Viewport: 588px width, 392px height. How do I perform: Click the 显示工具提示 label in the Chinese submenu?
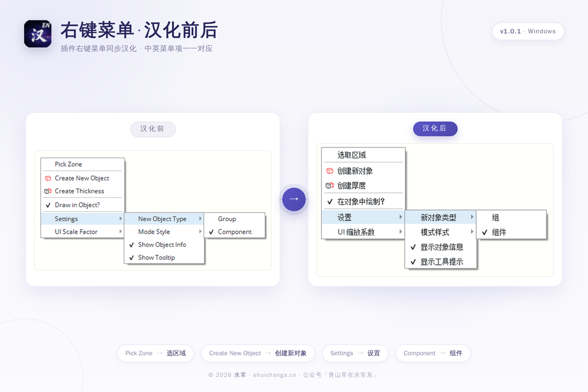[442, 262]
